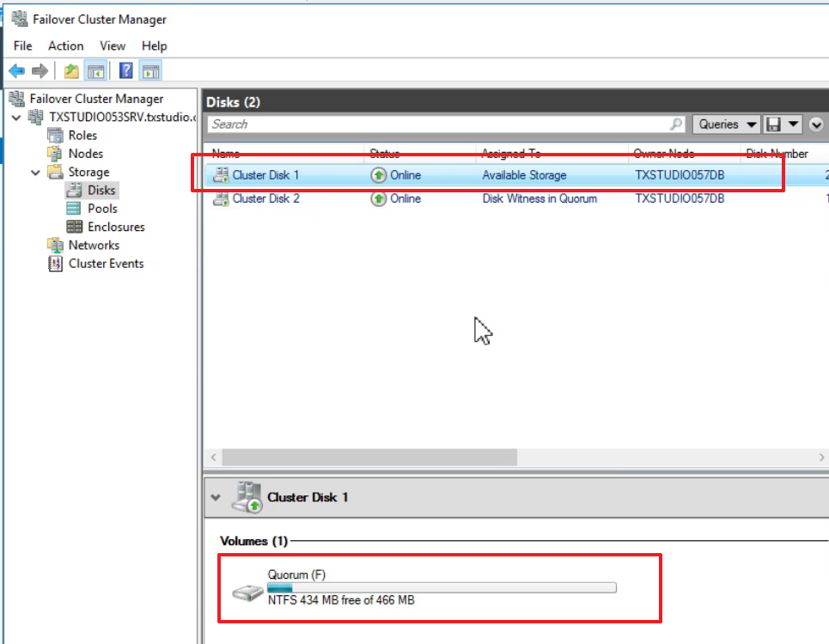
Task: Select the Cluster Disk 2 row
Action: tap(516, 198)
